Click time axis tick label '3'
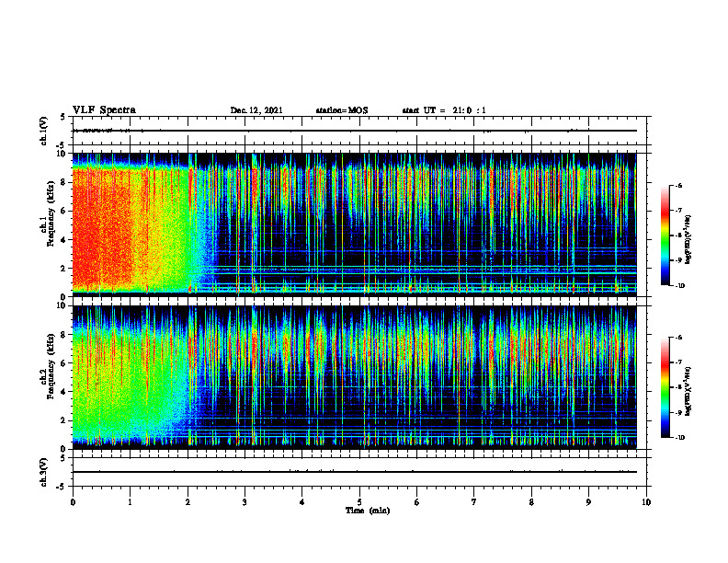Screen dimensions: 728x563 [245, 502]
